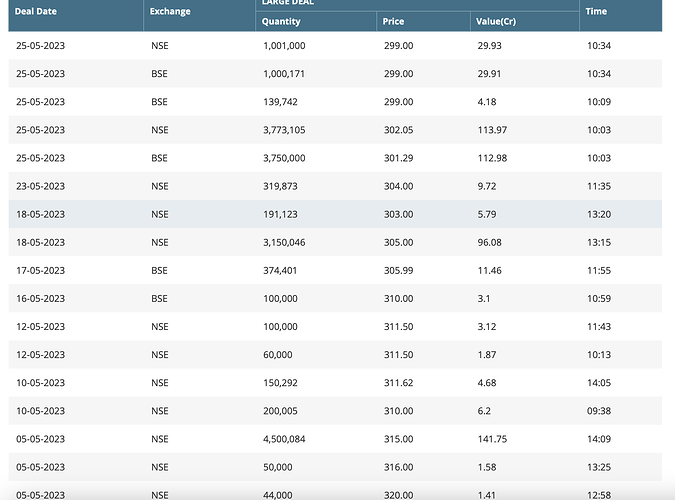
Task: Sort by the Quantity column header
Action: click(x=281, y=21)
